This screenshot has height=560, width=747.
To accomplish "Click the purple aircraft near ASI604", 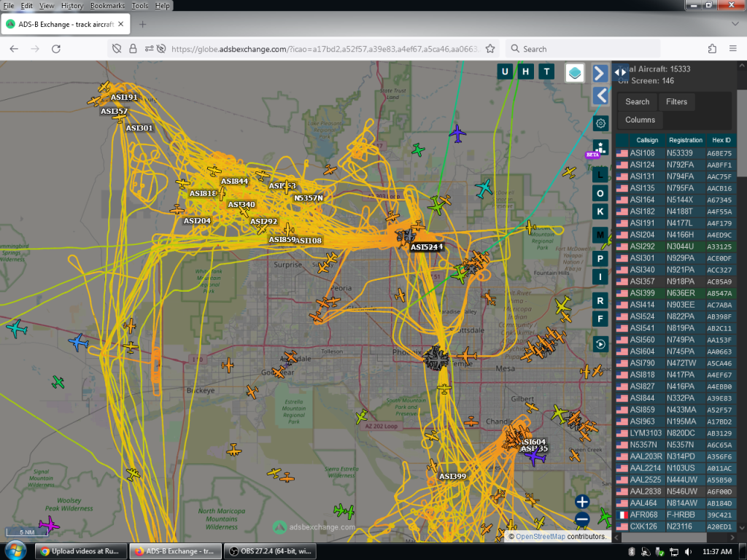I will tap(535, 456).
